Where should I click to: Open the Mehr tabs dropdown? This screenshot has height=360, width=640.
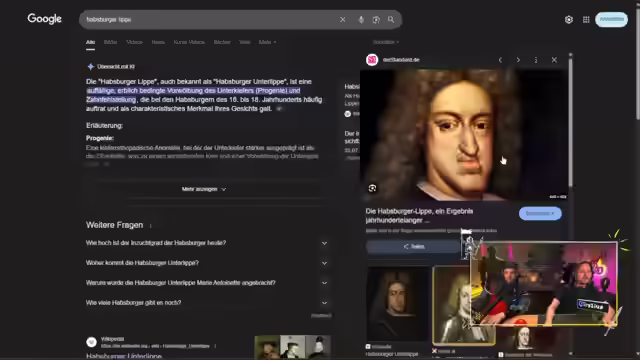pos(267,42)
